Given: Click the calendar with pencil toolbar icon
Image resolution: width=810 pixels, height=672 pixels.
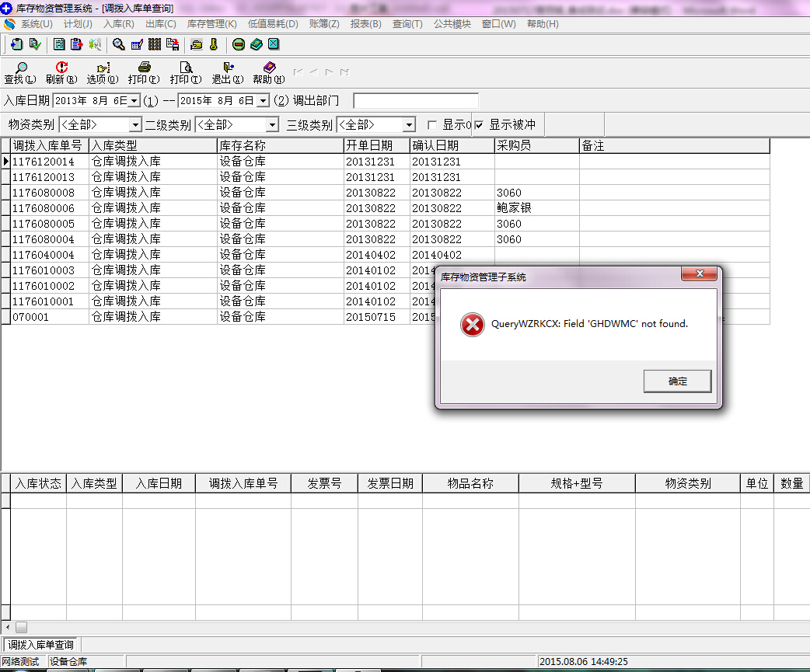Looking at the screenshot, I should tap(137, 44).
